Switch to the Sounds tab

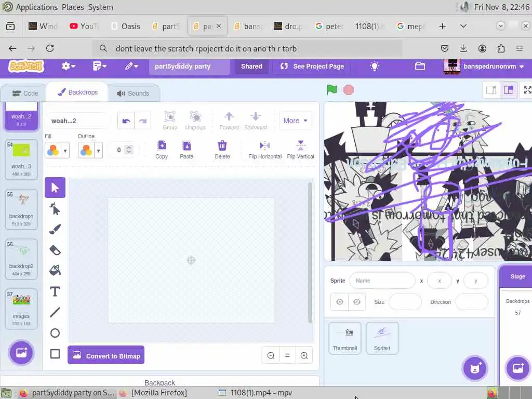click(x=134, y=94)
